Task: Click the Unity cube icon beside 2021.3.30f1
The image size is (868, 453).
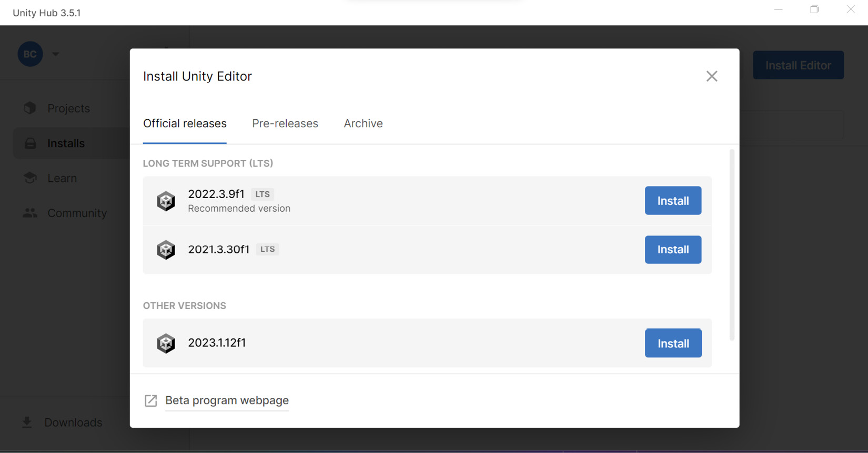Action: 166,250
